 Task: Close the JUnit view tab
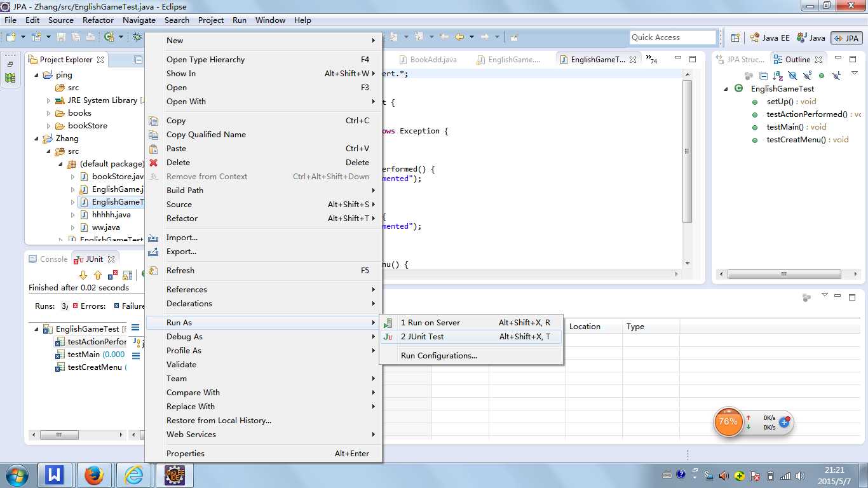[x=111, y=259]
